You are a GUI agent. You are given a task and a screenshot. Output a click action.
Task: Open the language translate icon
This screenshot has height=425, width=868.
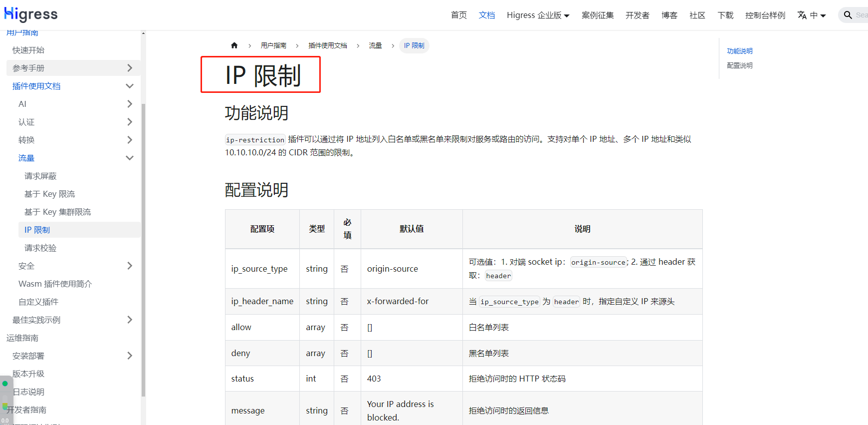coord(802,15)
